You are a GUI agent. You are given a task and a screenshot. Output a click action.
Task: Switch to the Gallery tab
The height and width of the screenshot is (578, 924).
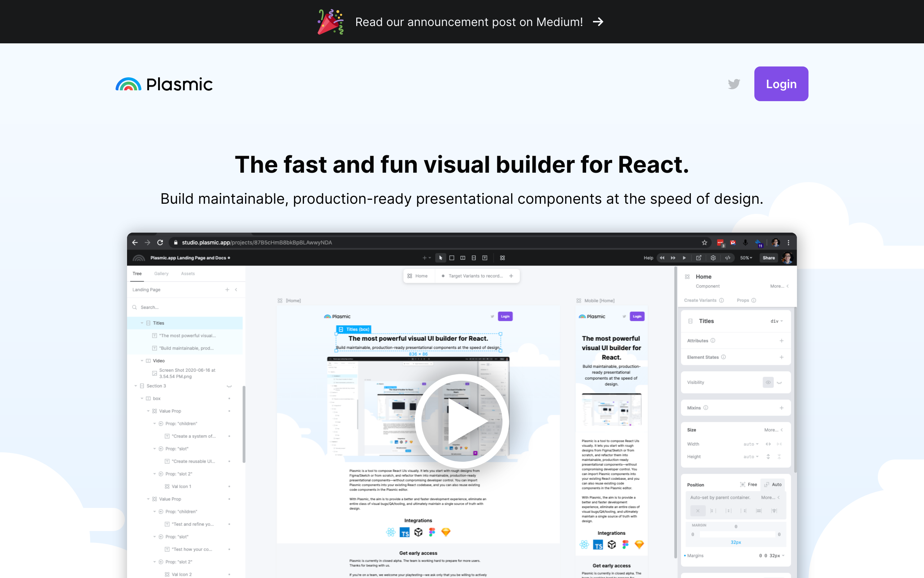[161, 274]
